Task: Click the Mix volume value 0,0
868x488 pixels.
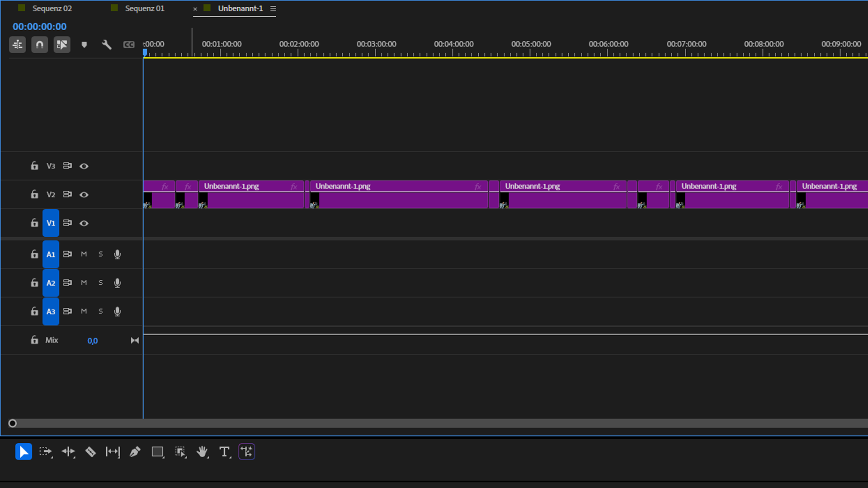Action: tap(93, 341)
